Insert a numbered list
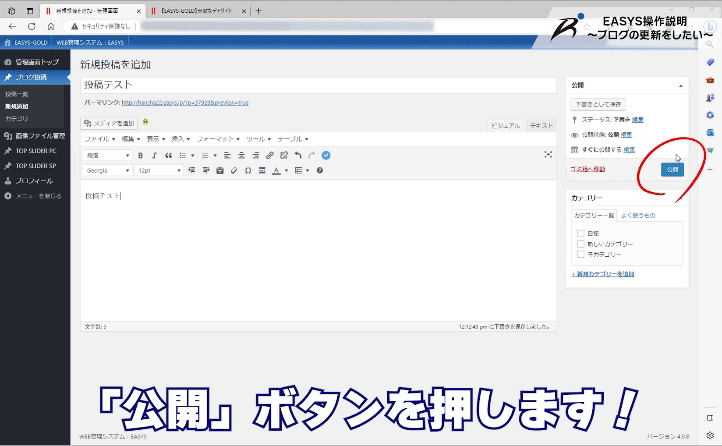The image size is (722, 446). pyautogui.click(x=205, y=156)
